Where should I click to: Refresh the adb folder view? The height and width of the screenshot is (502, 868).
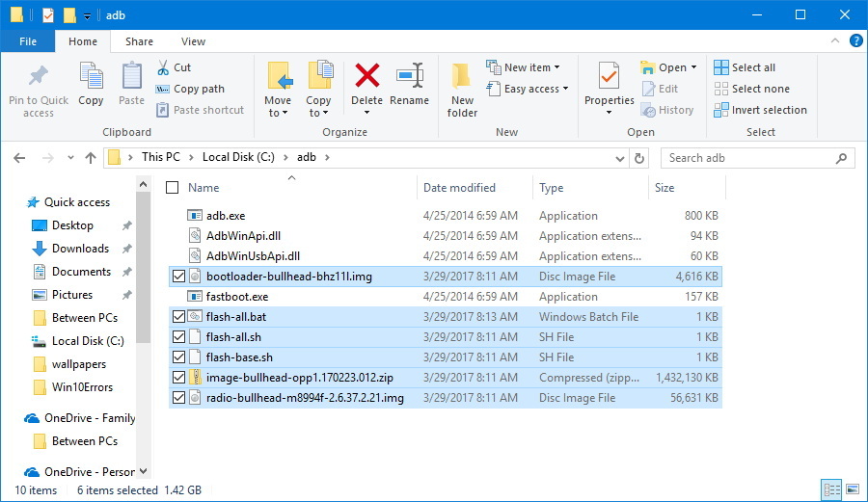coord(639,158)
